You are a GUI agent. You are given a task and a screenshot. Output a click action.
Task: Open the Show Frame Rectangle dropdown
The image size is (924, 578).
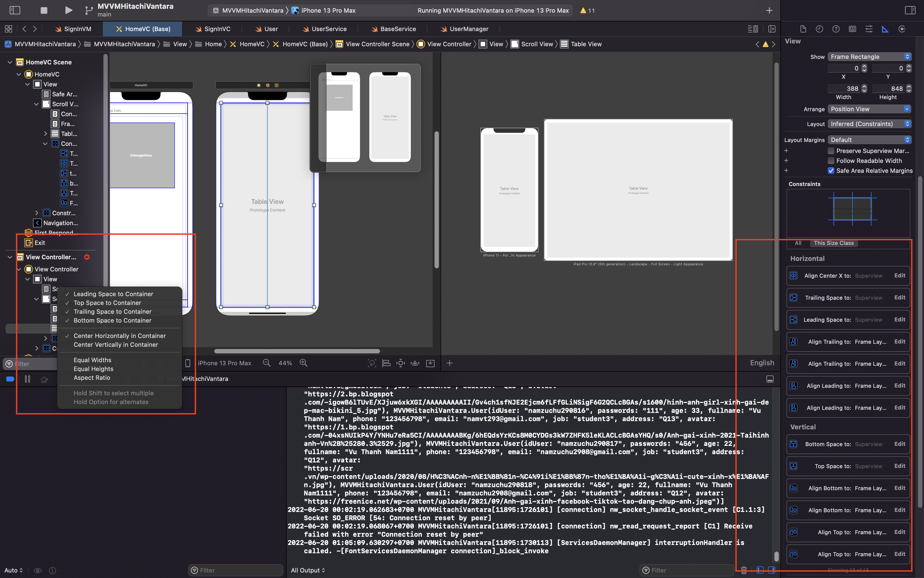869,57
